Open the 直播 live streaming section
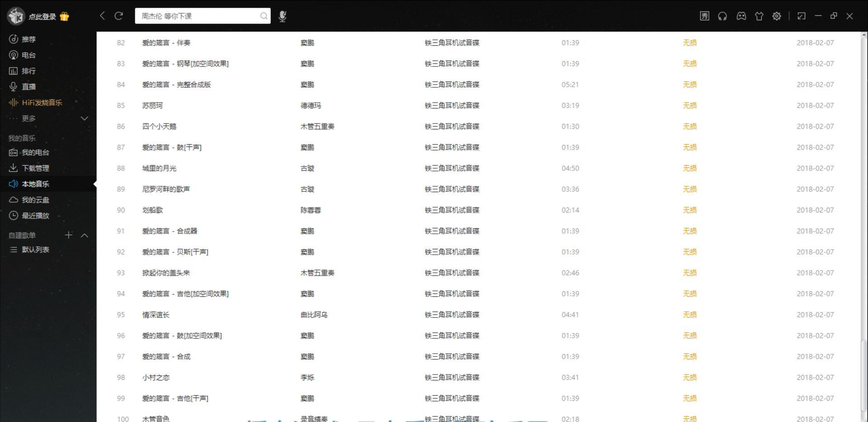Image resolution: width=868 pixels, height=422 pixels. tap(28, 86)
